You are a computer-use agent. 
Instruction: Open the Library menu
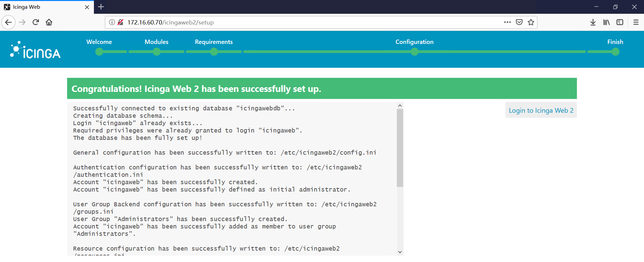point(606,22)
